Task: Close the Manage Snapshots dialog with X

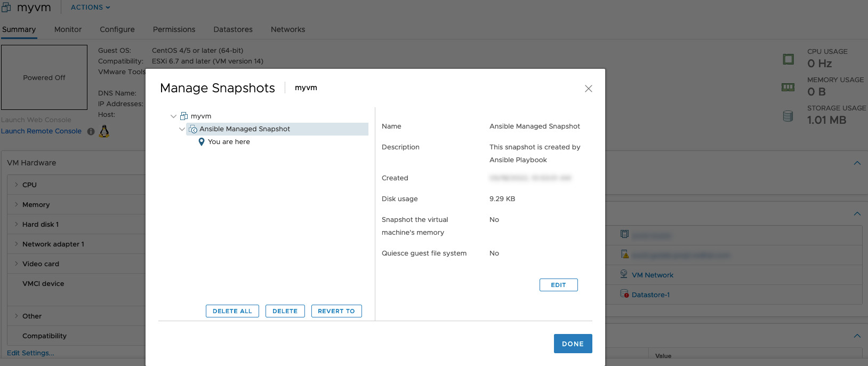Action: [x=589, y=89]
